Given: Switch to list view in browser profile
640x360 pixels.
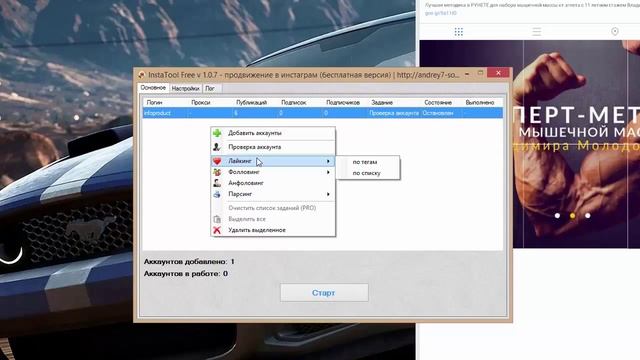Looking at the screenshot, I should pos(537,32).
